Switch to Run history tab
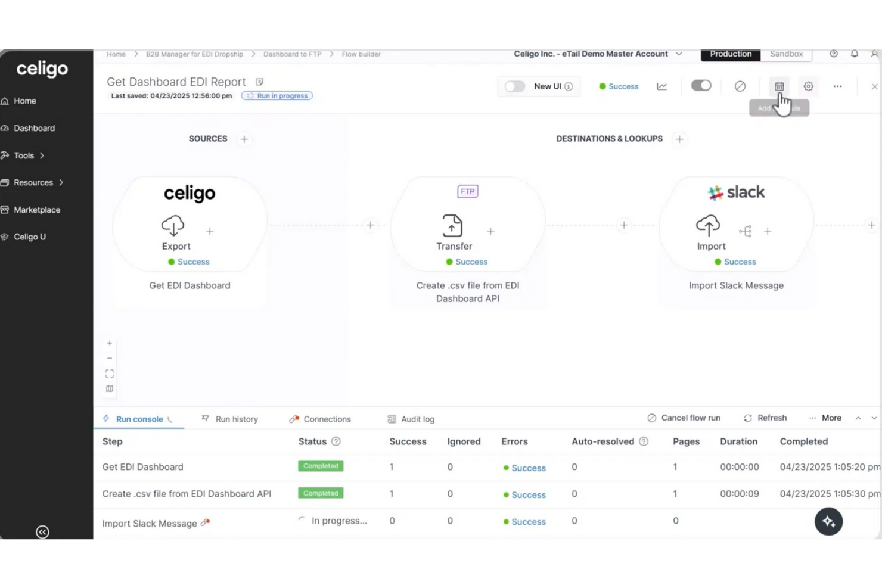The width and height of the screenshot is (882, 588). [230, 419]
